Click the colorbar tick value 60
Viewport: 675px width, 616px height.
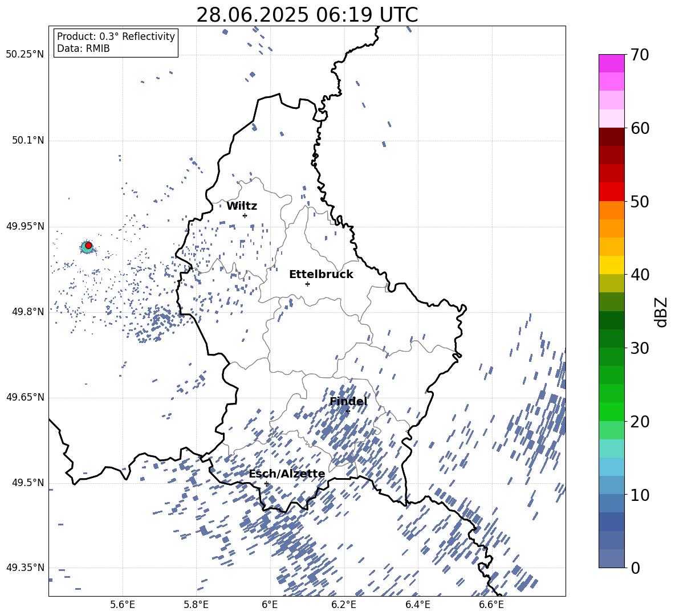pyautogui.click(x=640, y=128)
